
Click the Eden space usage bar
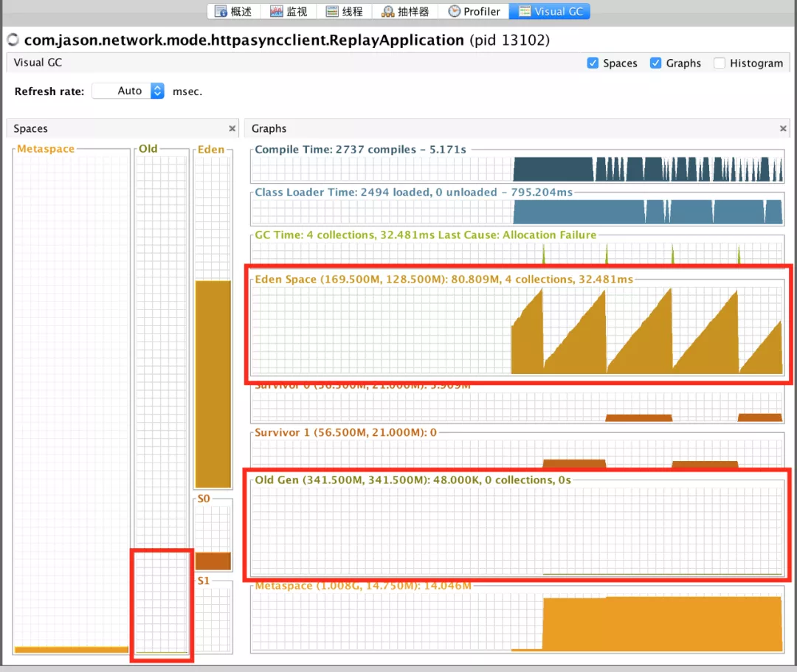[213, 384]
